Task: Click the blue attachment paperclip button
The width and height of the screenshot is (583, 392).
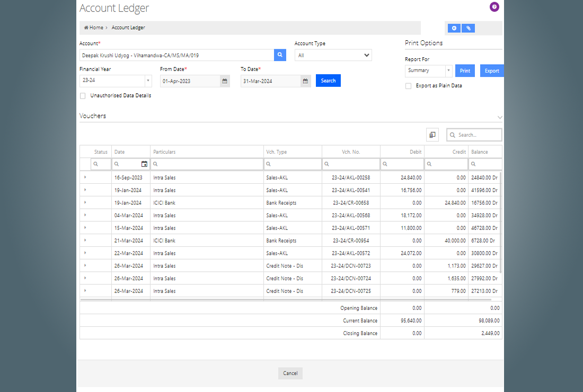Action: (468, 28)
